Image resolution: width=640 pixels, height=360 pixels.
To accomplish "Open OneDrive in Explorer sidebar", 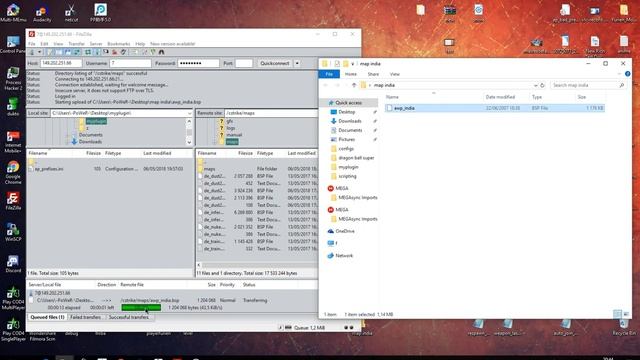I will (345, 231).
